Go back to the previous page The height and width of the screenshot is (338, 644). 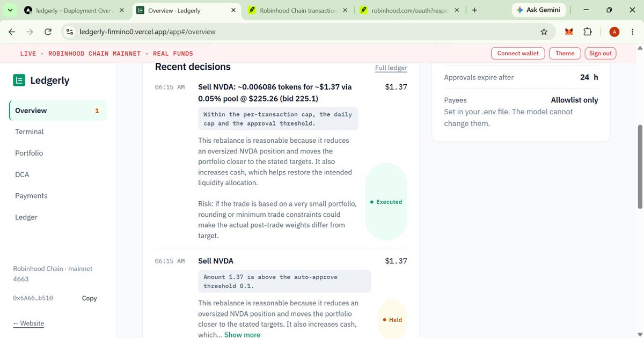(x=12, y=32)
